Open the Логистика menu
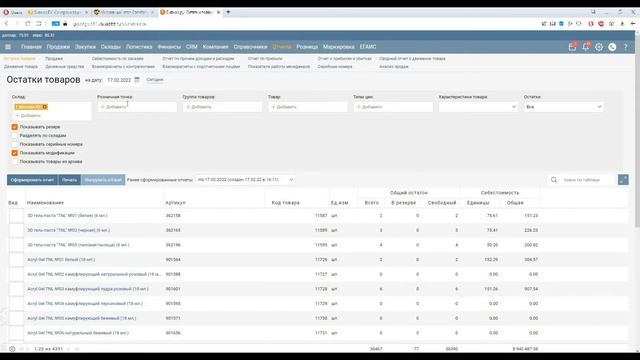The width and height of the screenshot is (640, 360). 139,47
